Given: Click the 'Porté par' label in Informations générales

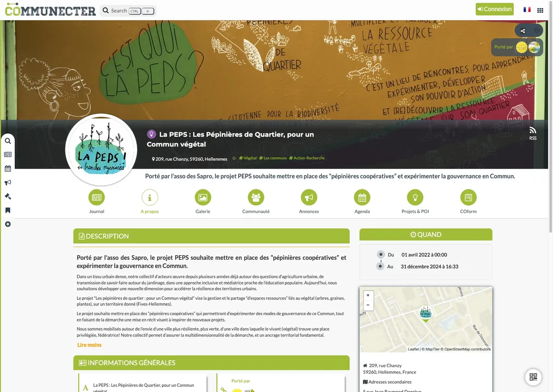Looking at the screenshot, I should (241, 381).
